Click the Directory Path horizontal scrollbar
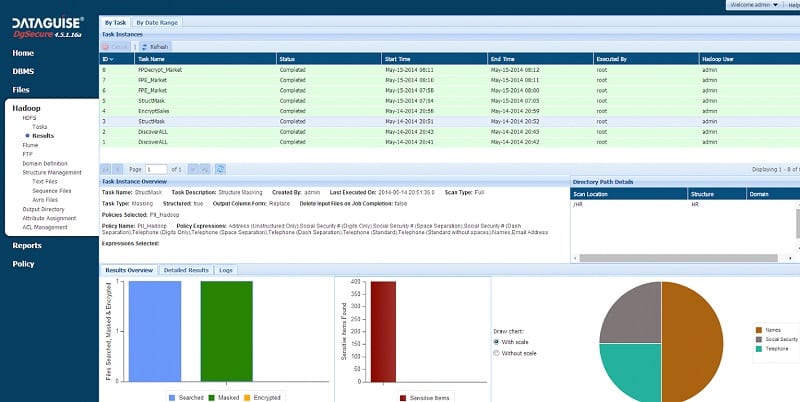The height and width of the screenshot is (402, 800). coord(678,259)
